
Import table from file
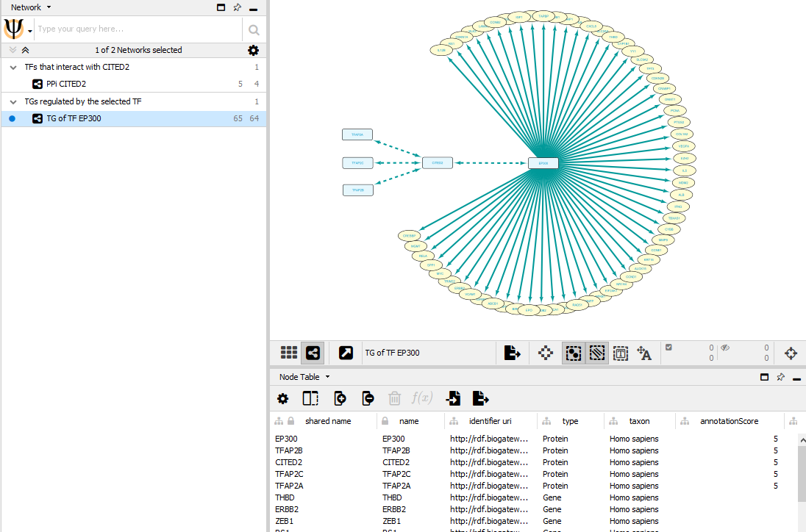(453, 398)
